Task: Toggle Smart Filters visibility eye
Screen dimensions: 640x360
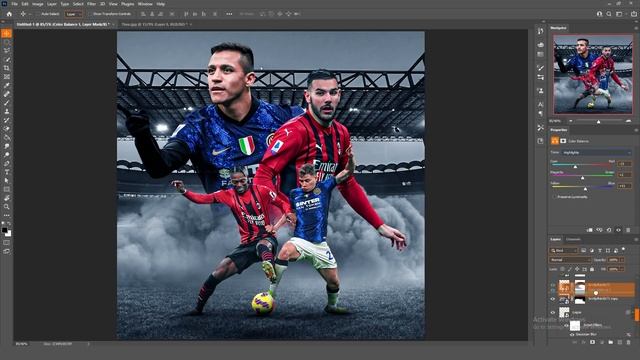Action: pyautogui.click(x=566, y=325)
